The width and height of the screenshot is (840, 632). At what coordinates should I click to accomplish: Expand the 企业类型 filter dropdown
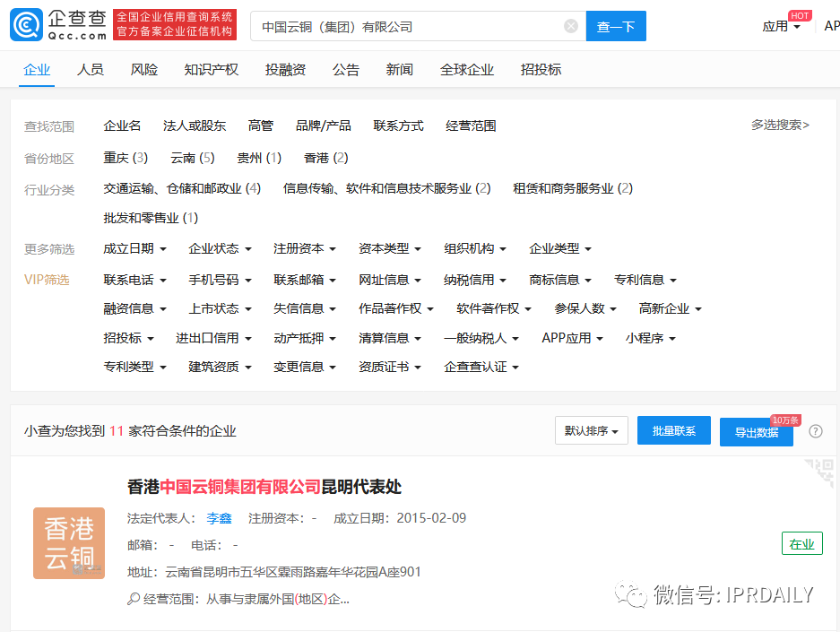tap(560, 248)
